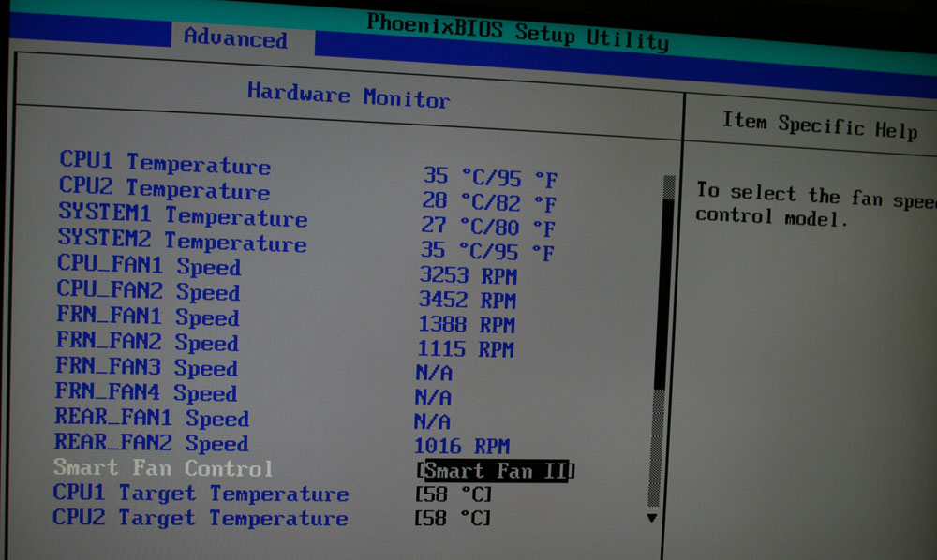Click the CPU_FAN2 Speed label
The width and height of the screenshot is (937, 560).
[x=148, y=290]
